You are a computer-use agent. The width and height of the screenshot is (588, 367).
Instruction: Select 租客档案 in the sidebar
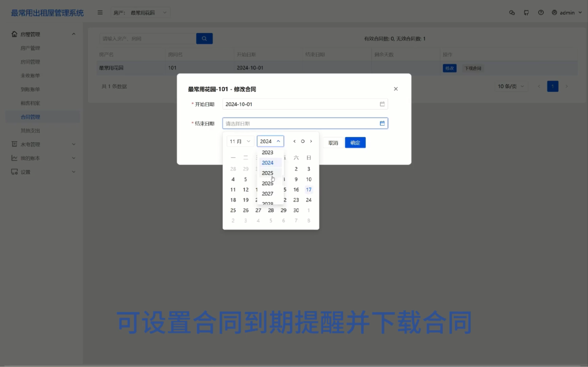tap(30, 103)
